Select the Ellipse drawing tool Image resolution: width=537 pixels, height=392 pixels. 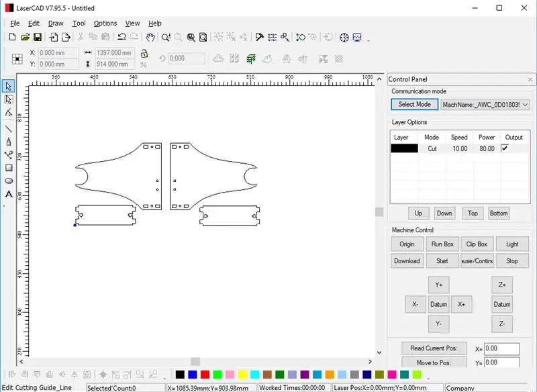pos(9,181)
